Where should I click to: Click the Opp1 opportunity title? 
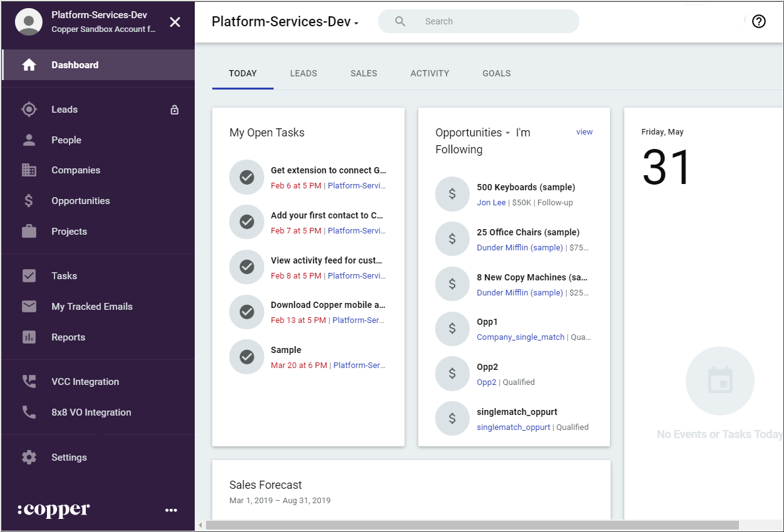487,322
